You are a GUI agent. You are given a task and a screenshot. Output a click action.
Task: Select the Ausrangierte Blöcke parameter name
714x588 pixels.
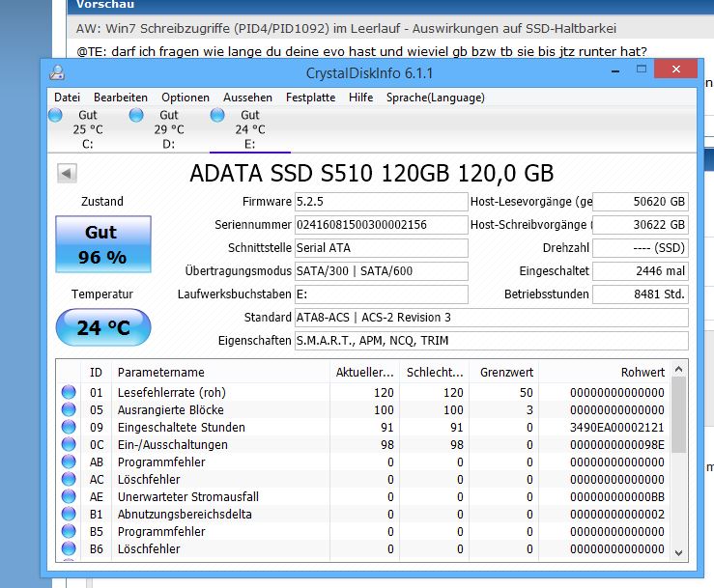(x=171, y=409)
